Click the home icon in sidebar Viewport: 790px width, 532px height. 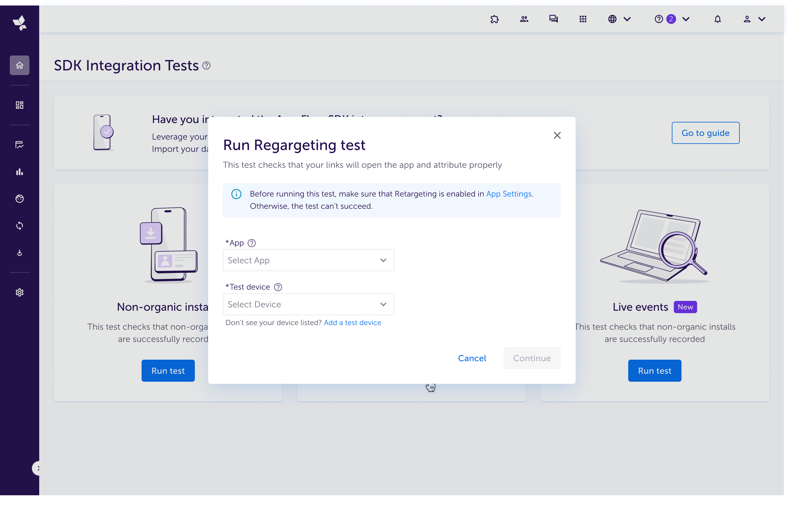19,65
